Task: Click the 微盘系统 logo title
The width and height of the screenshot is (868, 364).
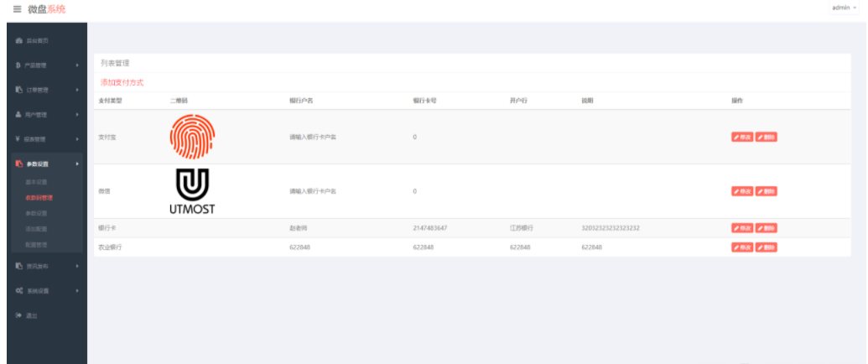Action: [x=46, y=9]
